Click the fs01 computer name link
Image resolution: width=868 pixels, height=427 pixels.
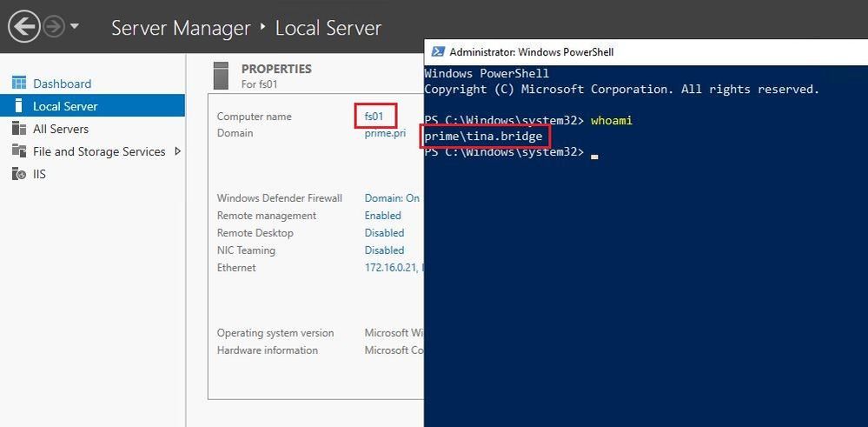coord(374,117)
